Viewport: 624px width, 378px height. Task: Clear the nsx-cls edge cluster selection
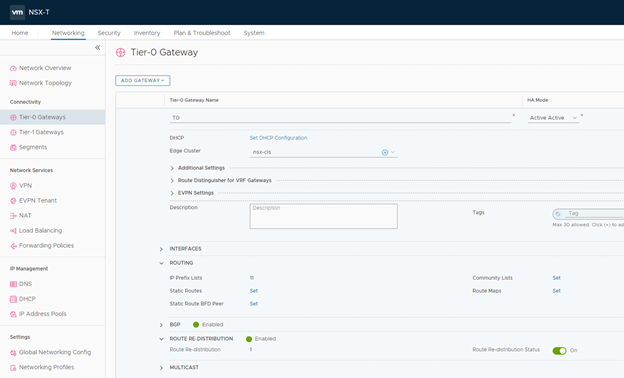(385, 152)
